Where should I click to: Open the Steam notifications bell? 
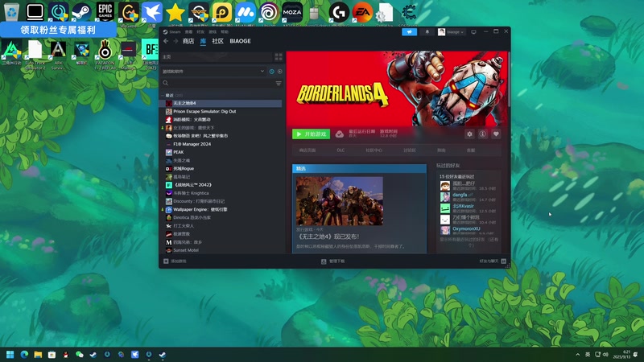point(427,31)
